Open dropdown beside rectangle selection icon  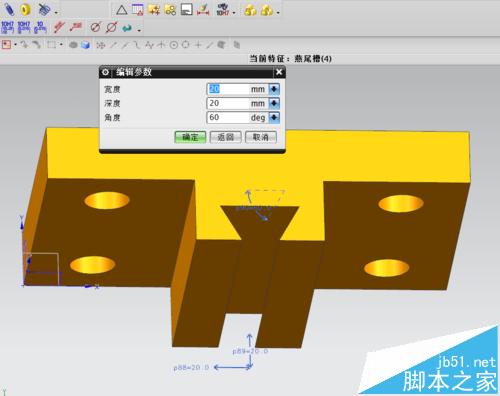coord(61,44)
